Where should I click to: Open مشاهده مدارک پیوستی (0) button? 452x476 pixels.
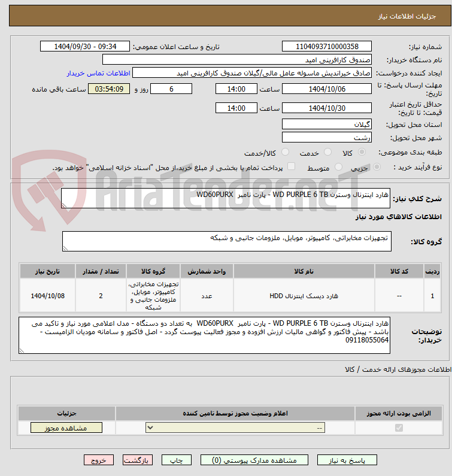point(254,460)
